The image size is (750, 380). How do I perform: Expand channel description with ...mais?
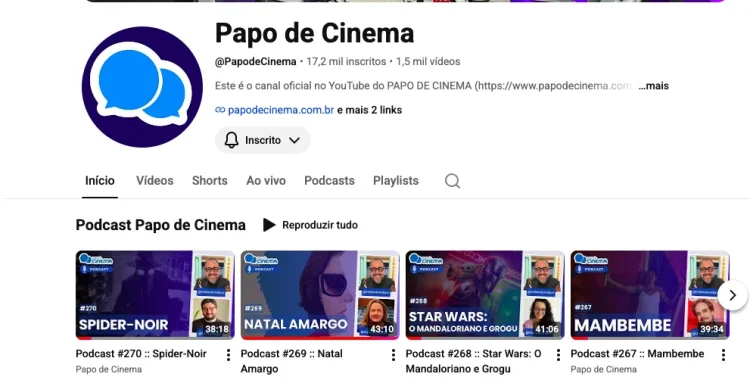(x=653, y=86)
